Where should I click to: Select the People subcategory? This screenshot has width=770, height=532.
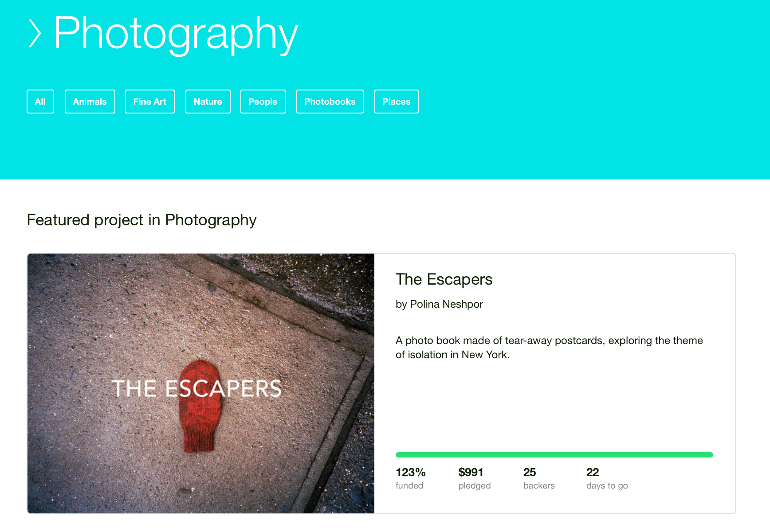(x=263, y=102)
